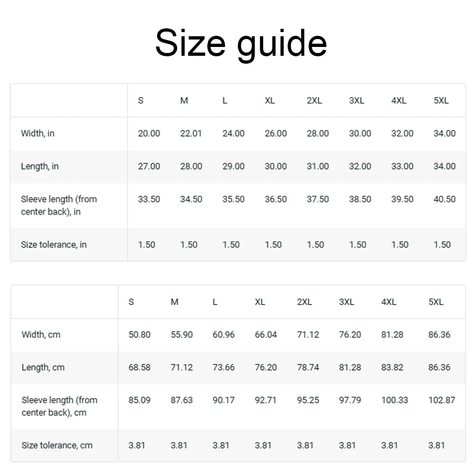Click the 40.50 sleeve length cell

(x=444, y=199)
